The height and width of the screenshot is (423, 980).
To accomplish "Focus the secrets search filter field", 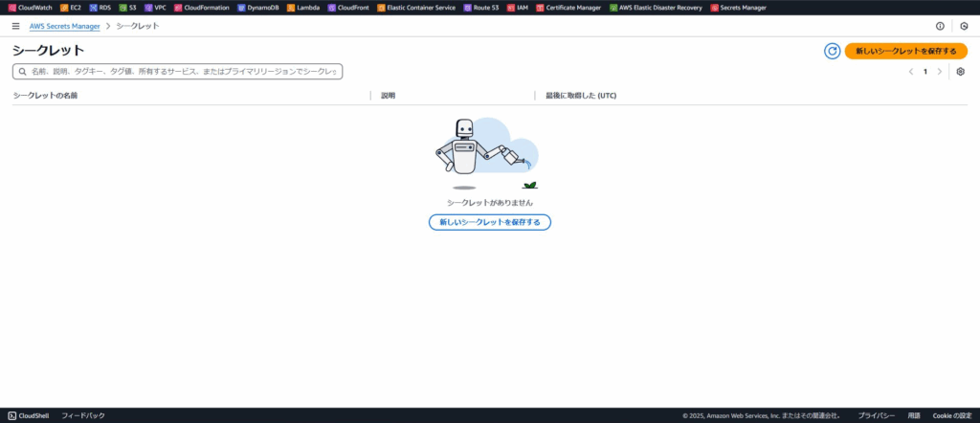I will click(x=182, y=72).
